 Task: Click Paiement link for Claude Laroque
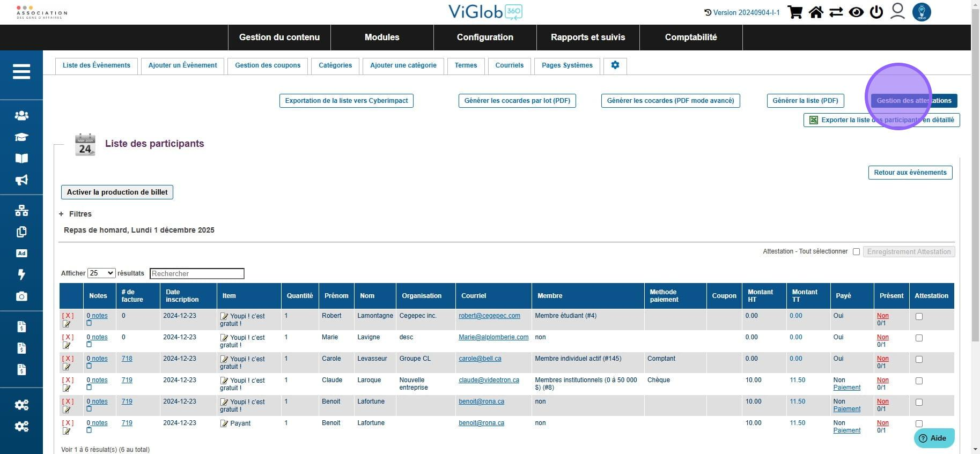847,388
